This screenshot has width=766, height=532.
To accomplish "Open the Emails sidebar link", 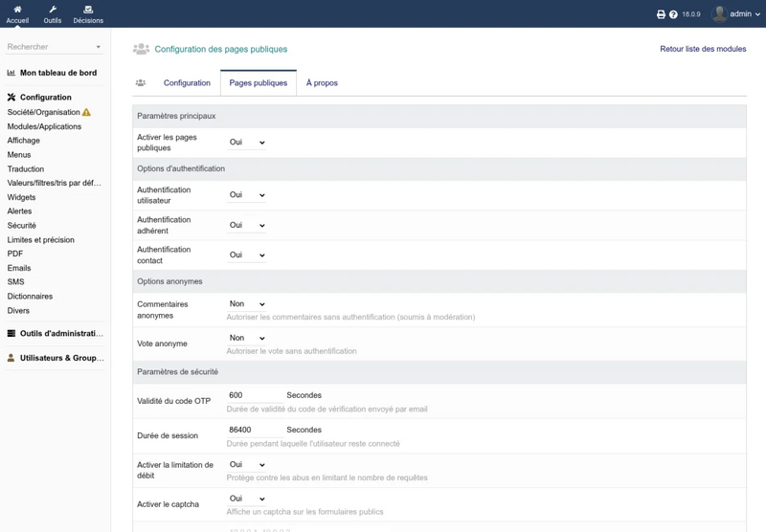I will point(19,268).
